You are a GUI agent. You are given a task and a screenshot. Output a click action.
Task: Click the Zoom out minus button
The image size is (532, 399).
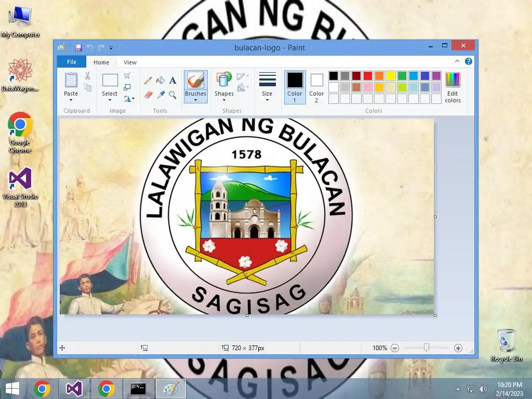[x=395, y=348]
